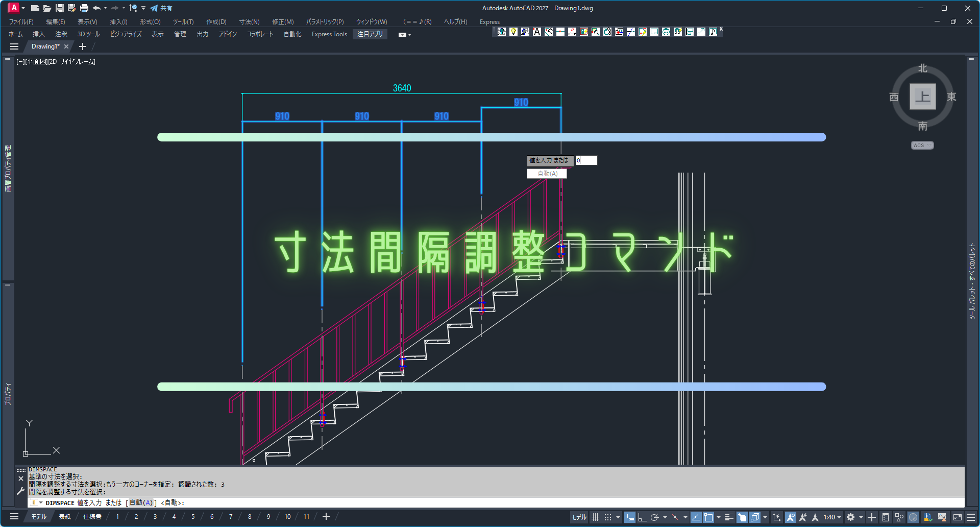This screenshot has width=980, height=527.
Task: Click the light bulb icon in Express toolbar
Action: (513, 32)
